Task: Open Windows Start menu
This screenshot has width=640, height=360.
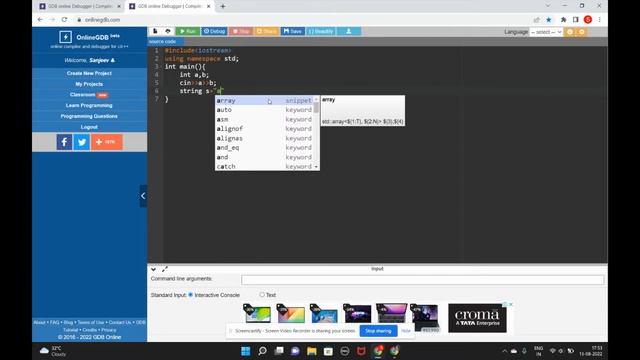Action: coord(246,351)
